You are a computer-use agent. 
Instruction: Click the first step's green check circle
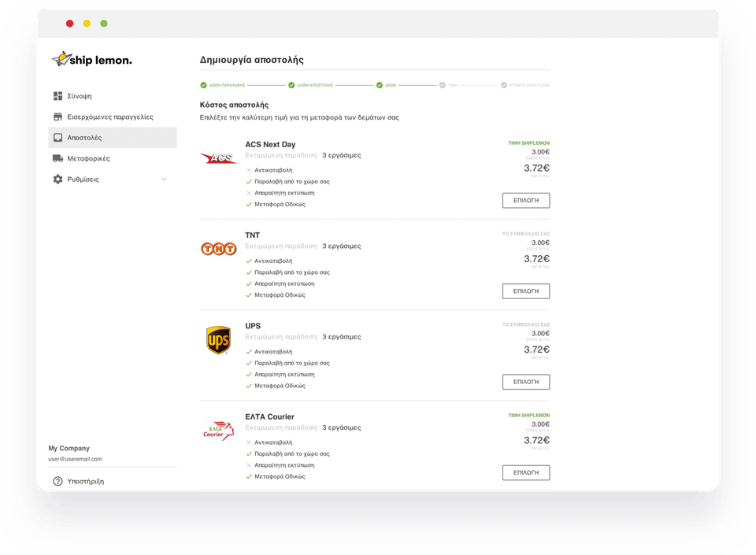203,85
